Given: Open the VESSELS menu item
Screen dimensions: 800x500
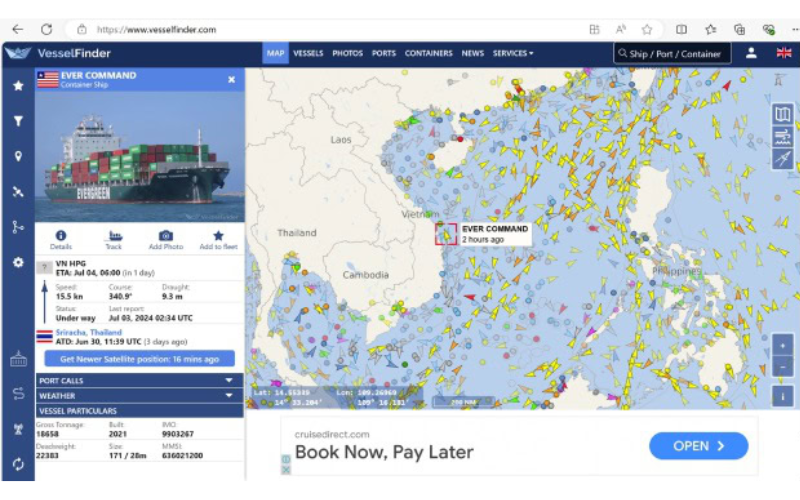Looking at the screenshot, I should (308, 53).
